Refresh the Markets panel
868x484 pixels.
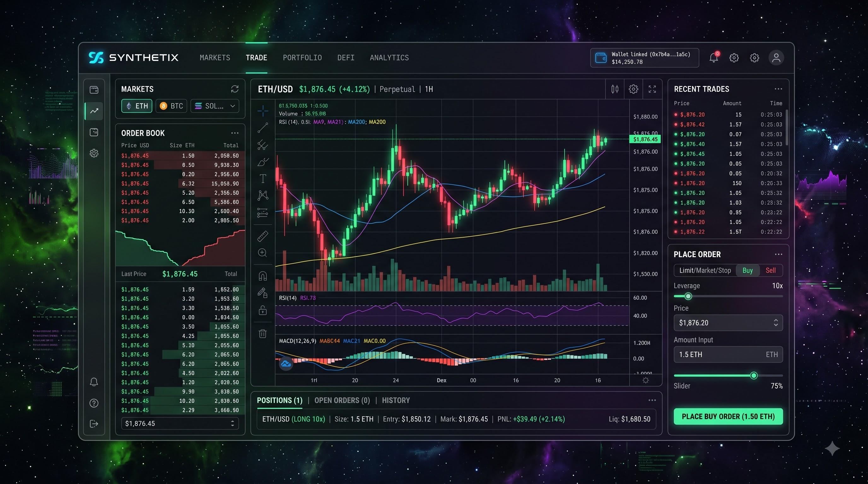click(x=235, y=89)
